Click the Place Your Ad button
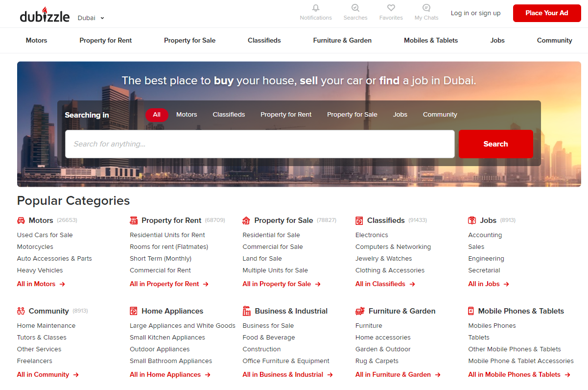The image size is (588, 390). 547,13
